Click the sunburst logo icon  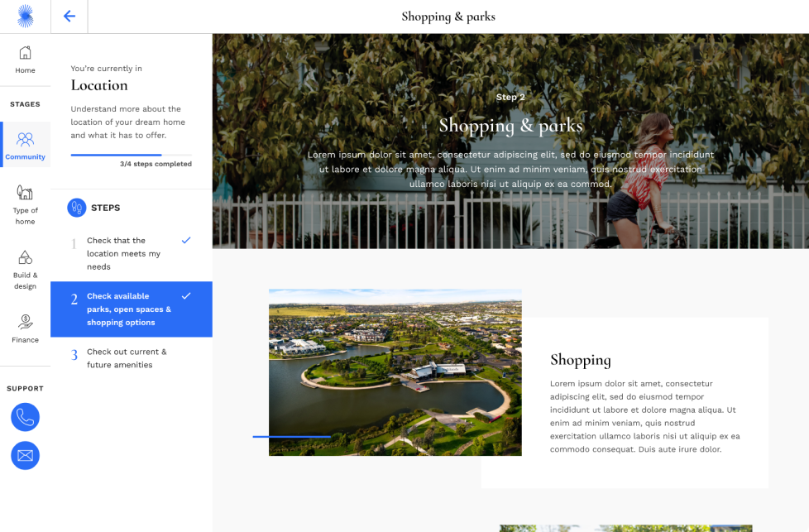(25, 16)
